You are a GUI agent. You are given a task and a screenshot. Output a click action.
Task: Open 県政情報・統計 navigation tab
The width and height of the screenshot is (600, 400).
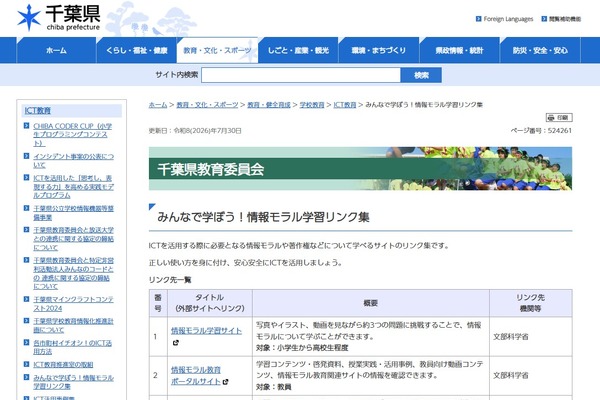(x=459, y=50)
